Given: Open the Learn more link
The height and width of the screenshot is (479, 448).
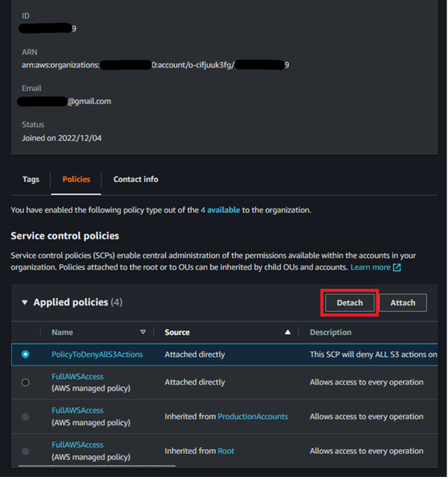Looking at the screenshot, I should 371,267.
